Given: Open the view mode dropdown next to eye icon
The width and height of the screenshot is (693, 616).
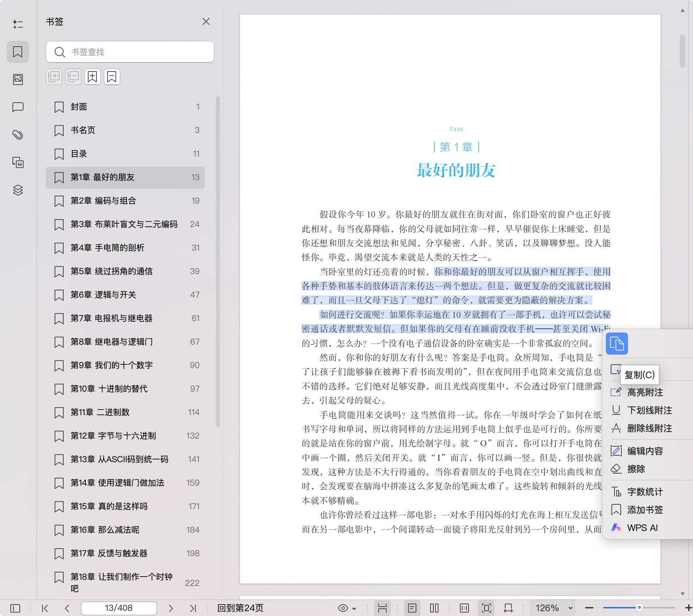Looking at the screenshot, I should tap(353, 608).
